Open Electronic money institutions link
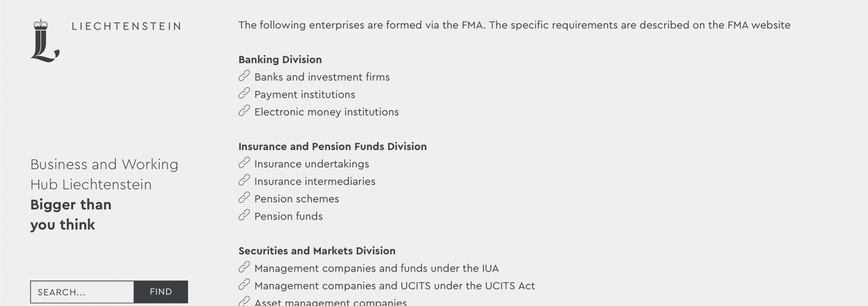 coord(326,112)
